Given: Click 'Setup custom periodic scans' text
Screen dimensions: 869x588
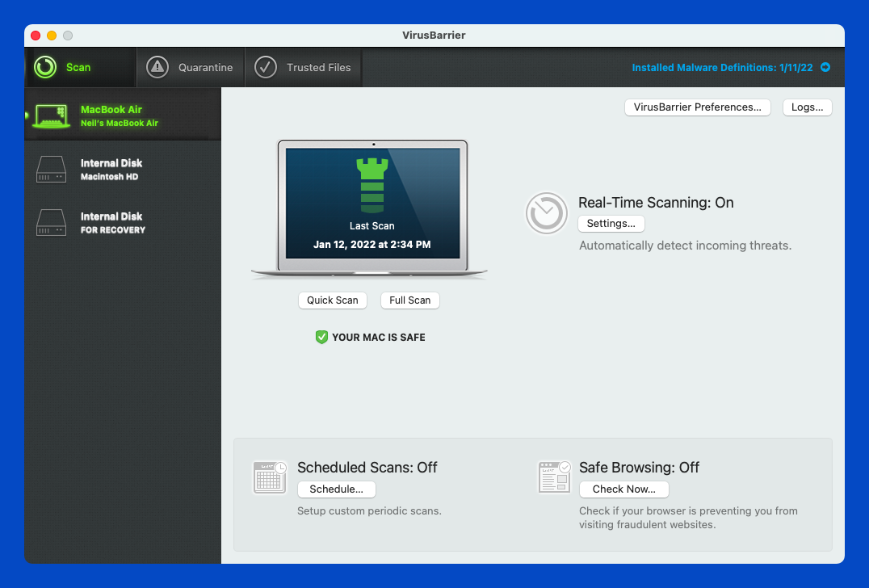Looking at the screenshot, I should 369,511.
